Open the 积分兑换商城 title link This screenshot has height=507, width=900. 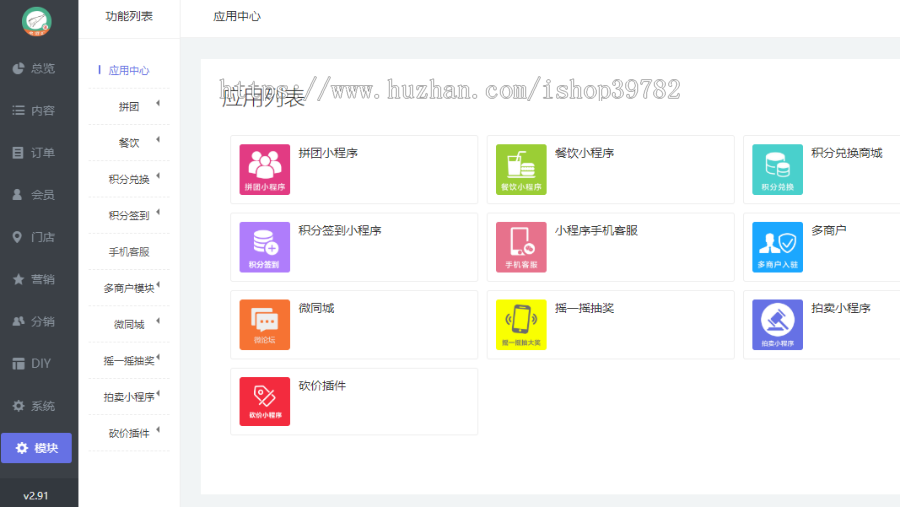pos(847,153)
